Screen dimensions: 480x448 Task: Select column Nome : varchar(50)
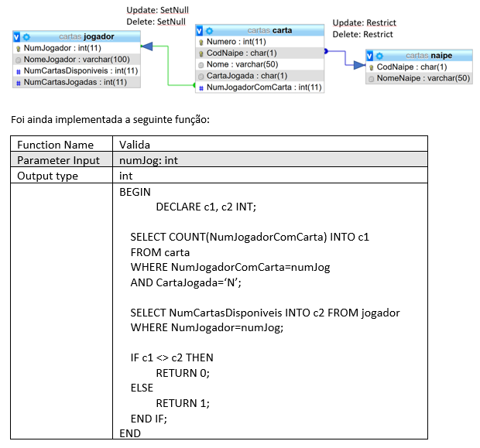[x=259, y=64]
